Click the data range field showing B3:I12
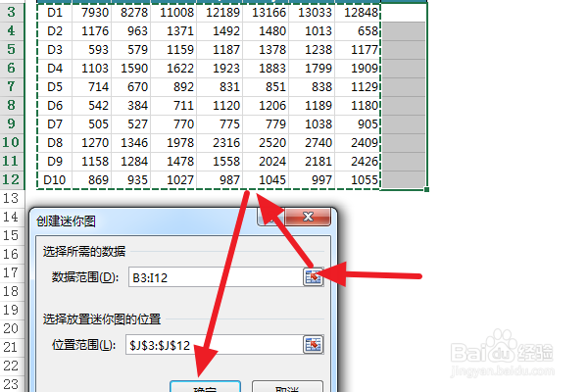This screenshot has height=392, width=588. click(x=216, y=277)
